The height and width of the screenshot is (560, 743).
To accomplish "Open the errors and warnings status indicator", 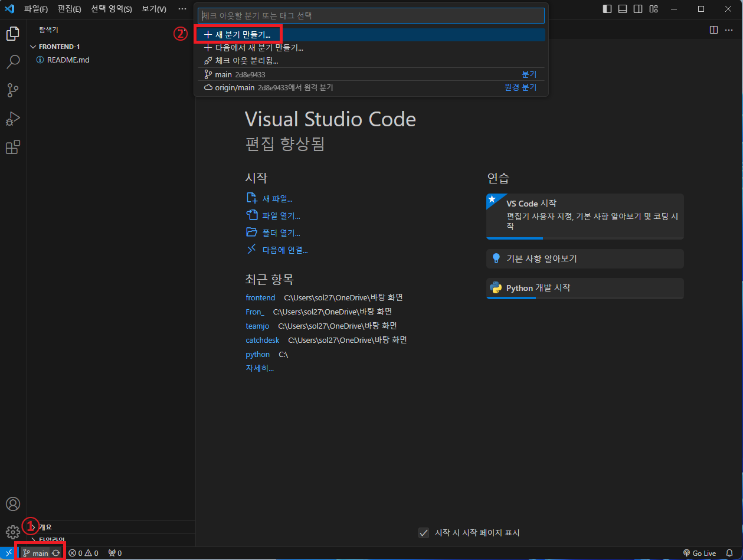I will click(83, 554).
